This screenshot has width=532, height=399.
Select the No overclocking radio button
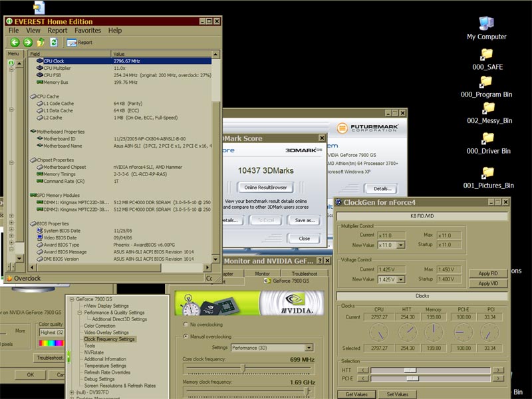[x=185, y=324]
